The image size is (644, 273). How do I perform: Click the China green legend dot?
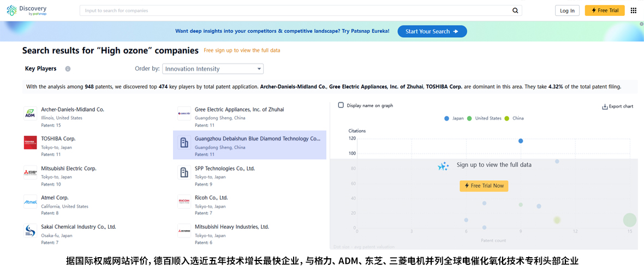click(506, 118)
